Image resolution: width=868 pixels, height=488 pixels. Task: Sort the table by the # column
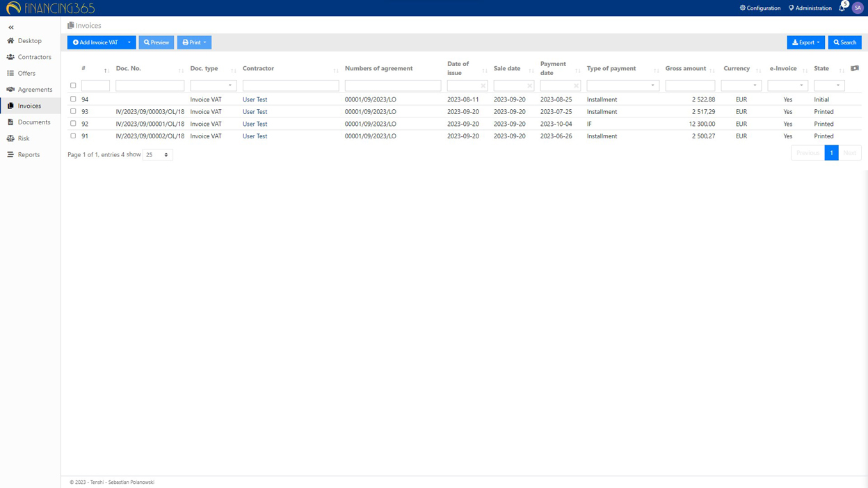[106, 70]
